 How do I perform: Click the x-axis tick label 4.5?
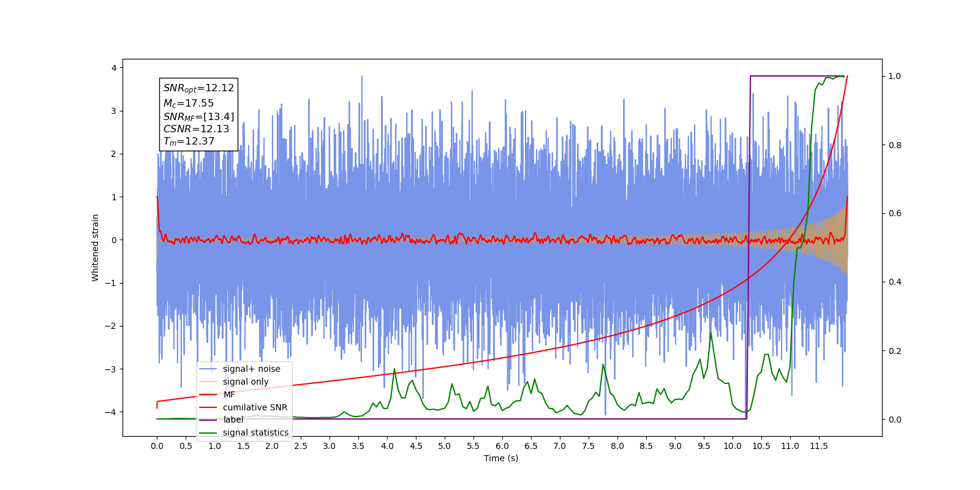click(416, 446)
